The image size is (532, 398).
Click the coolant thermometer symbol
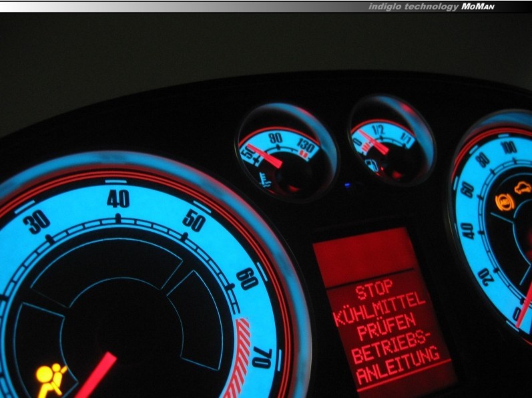pos(265,180)
